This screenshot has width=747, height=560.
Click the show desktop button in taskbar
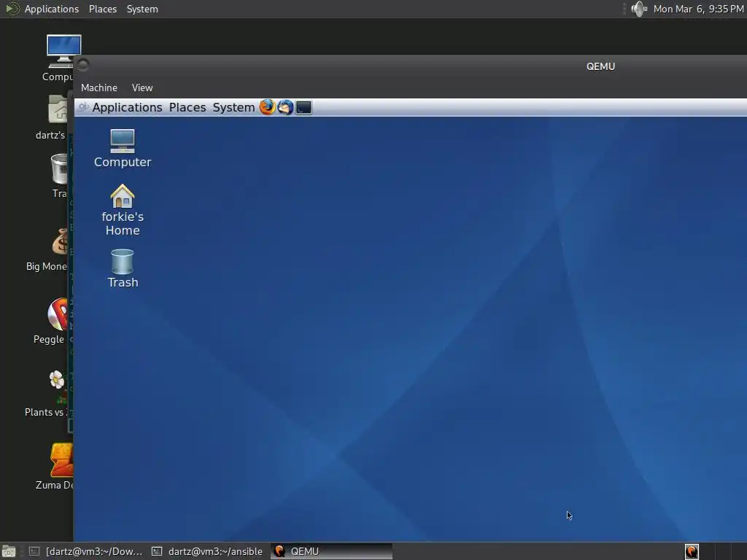tap(9, 551)
